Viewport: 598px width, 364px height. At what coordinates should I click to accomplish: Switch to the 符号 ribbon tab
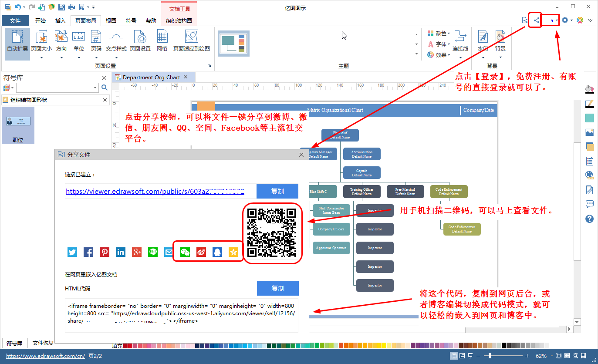click(x=131, y=20)
